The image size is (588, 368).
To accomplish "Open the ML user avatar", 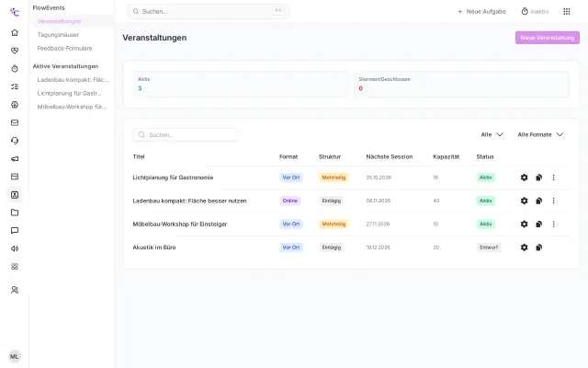I will pos(15,356).
